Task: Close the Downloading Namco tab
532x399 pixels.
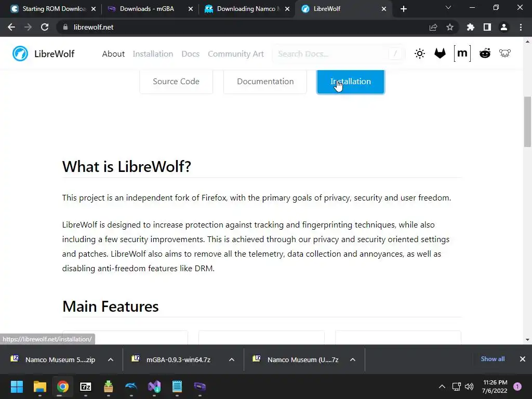Action: click(x=287, y=9)
